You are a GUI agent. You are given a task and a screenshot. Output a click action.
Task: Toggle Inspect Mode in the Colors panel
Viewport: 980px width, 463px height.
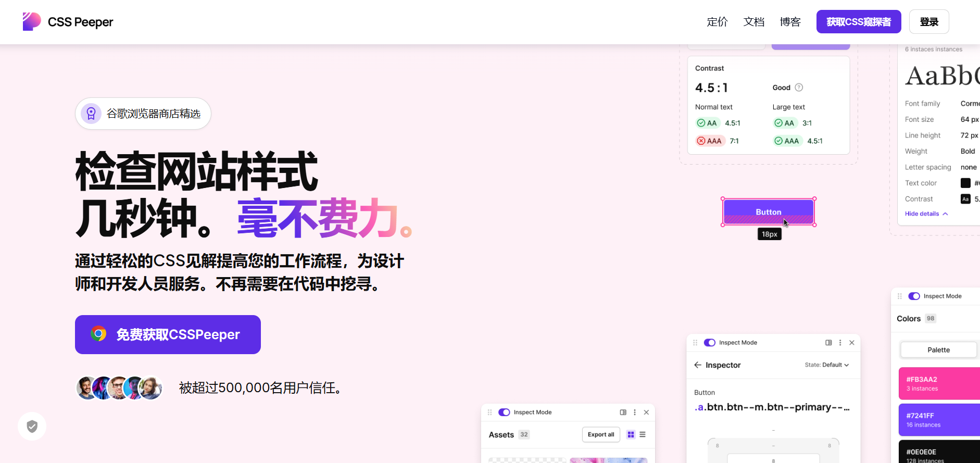tap(914, 296)
